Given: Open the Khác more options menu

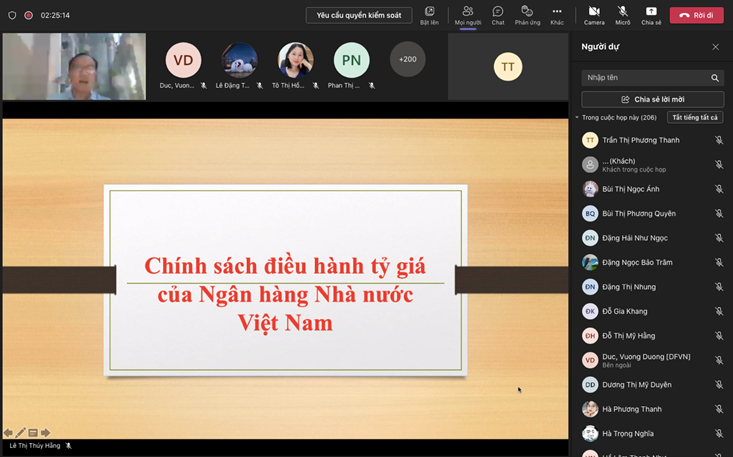Looking at the screenshot, I should coord(557,14).
